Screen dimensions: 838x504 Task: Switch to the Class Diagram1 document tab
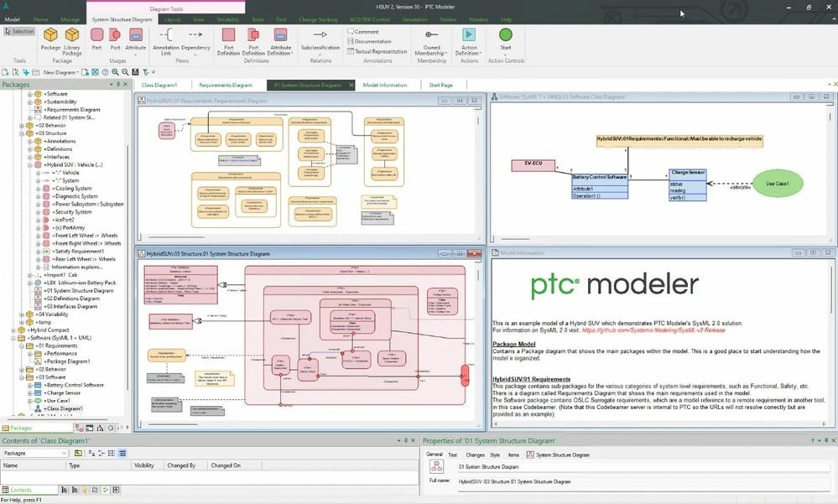pyautogui.click(x=159, y=85)
